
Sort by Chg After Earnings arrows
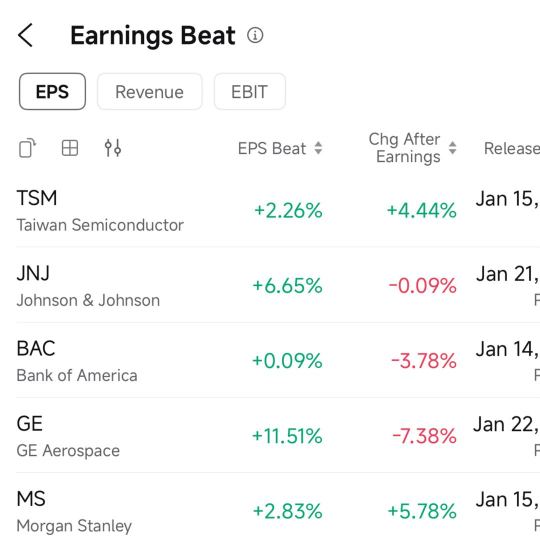(453, 148)
